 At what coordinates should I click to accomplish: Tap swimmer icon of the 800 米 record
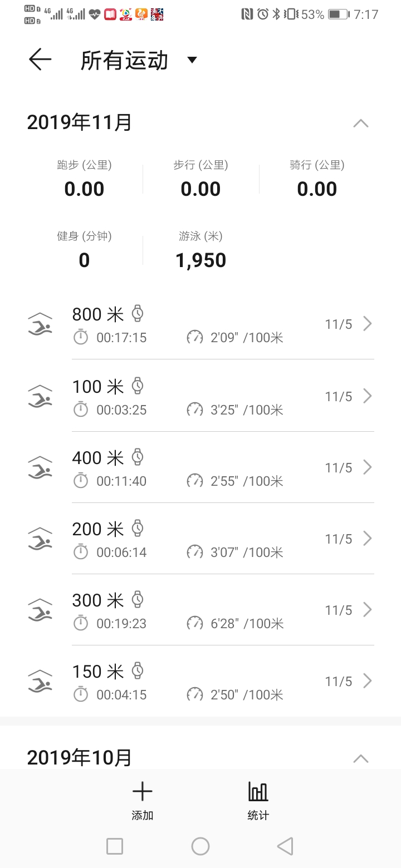click(x=40, y=324)
